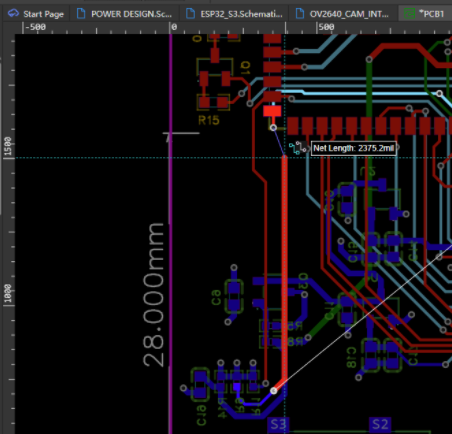Select the highlighted bright red pad

click(272, 111)
